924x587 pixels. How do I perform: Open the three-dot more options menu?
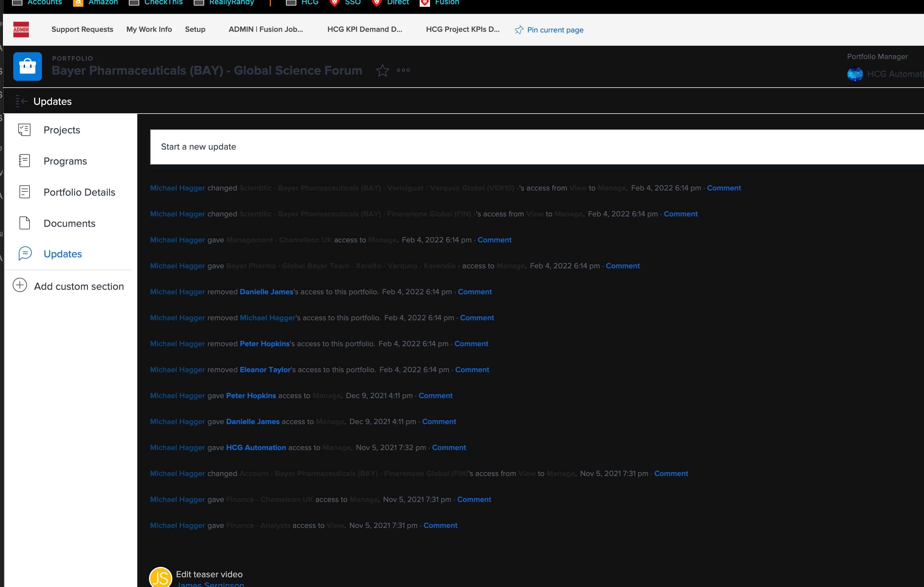(403, 70)
